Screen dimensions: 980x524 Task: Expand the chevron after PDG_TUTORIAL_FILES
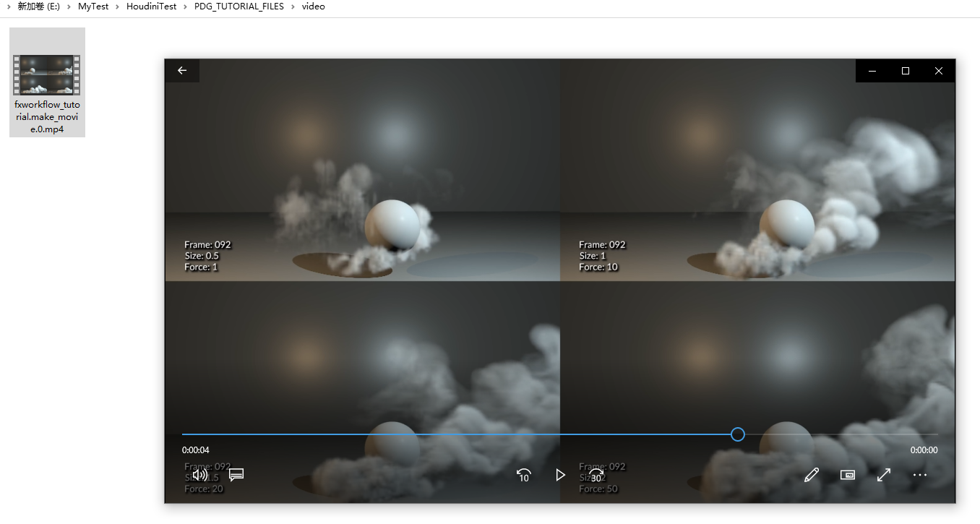293,7
